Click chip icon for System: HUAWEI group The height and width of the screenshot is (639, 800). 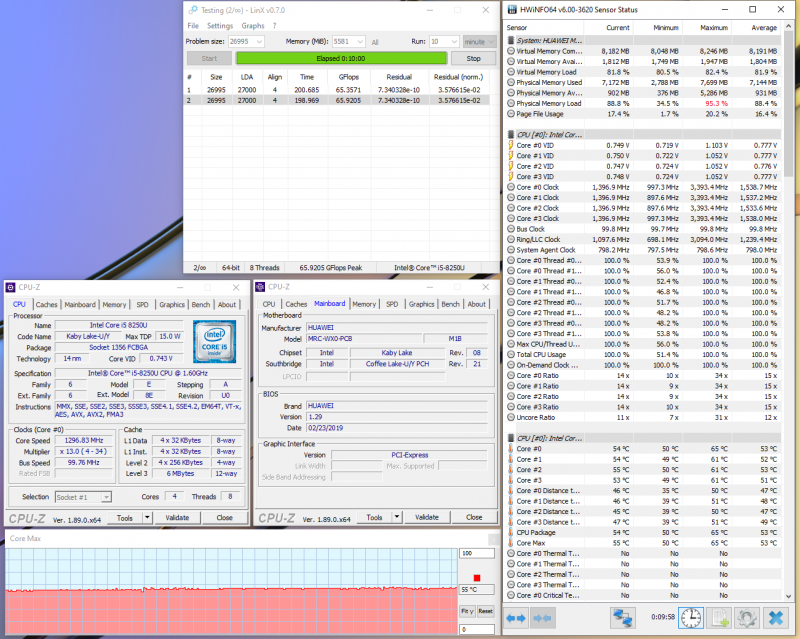click(511, 40)
